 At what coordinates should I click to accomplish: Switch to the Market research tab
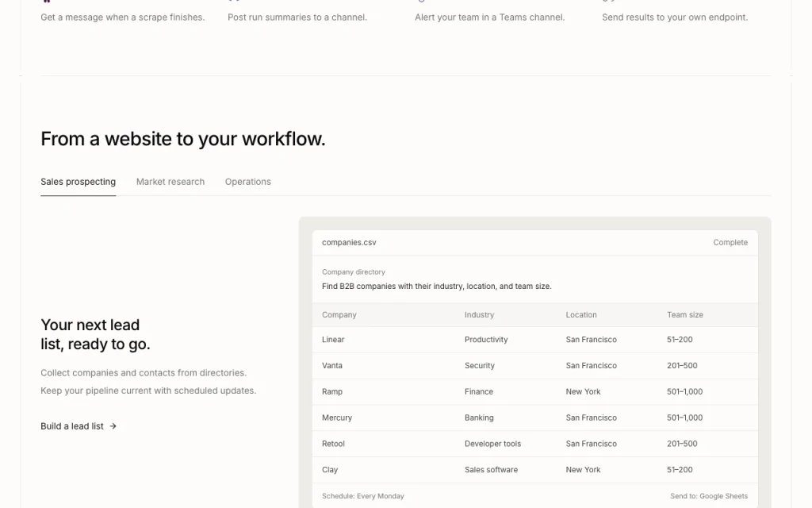click(170, 182)
